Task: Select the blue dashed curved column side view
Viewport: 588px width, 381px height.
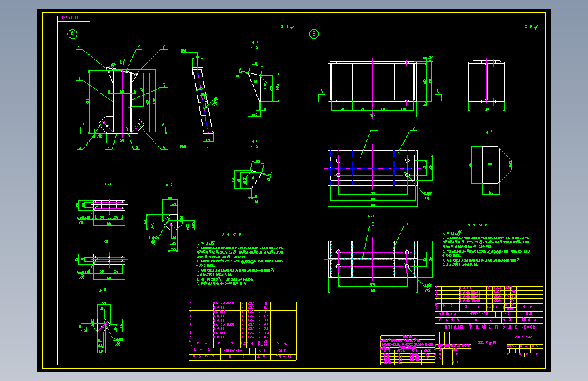Action: click(203, 99)
